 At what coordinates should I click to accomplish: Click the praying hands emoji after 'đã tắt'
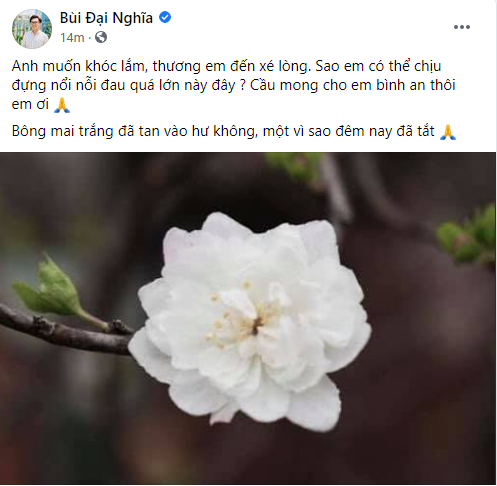(448, 132)
